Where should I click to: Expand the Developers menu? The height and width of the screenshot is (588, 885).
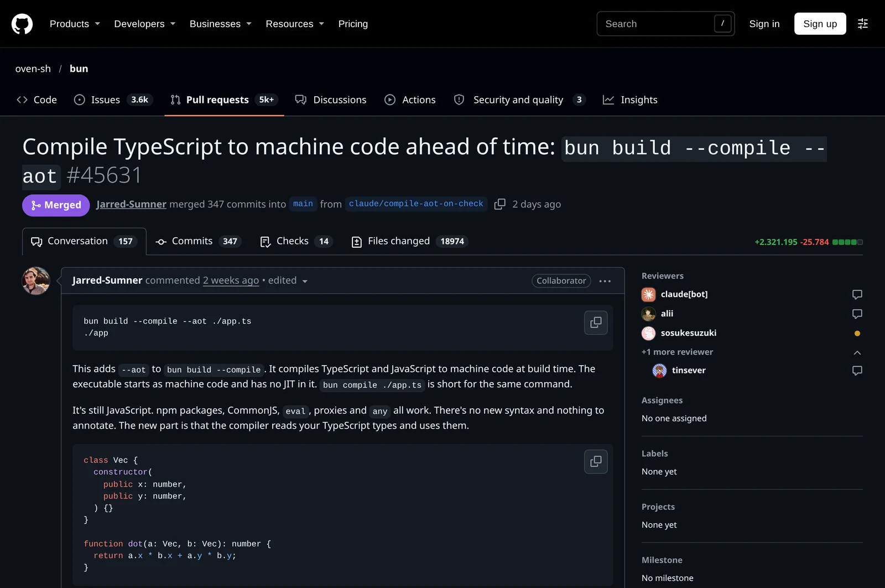coord(145,24)
